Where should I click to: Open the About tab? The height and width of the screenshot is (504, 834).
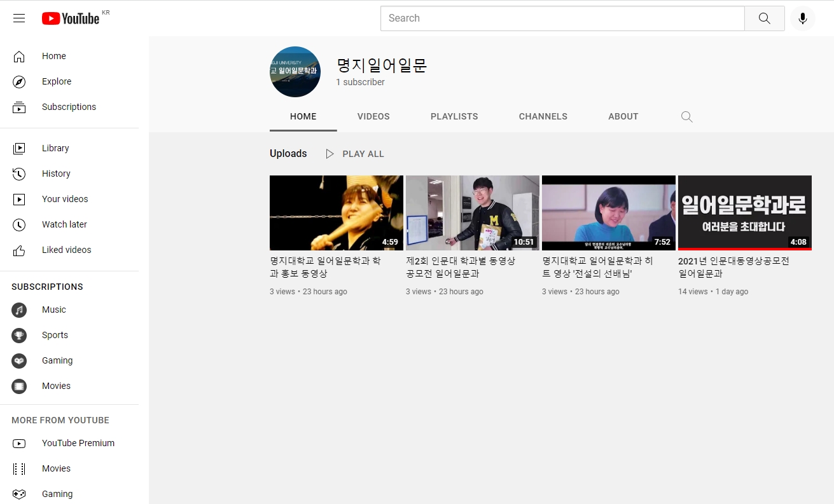point(623,117)
